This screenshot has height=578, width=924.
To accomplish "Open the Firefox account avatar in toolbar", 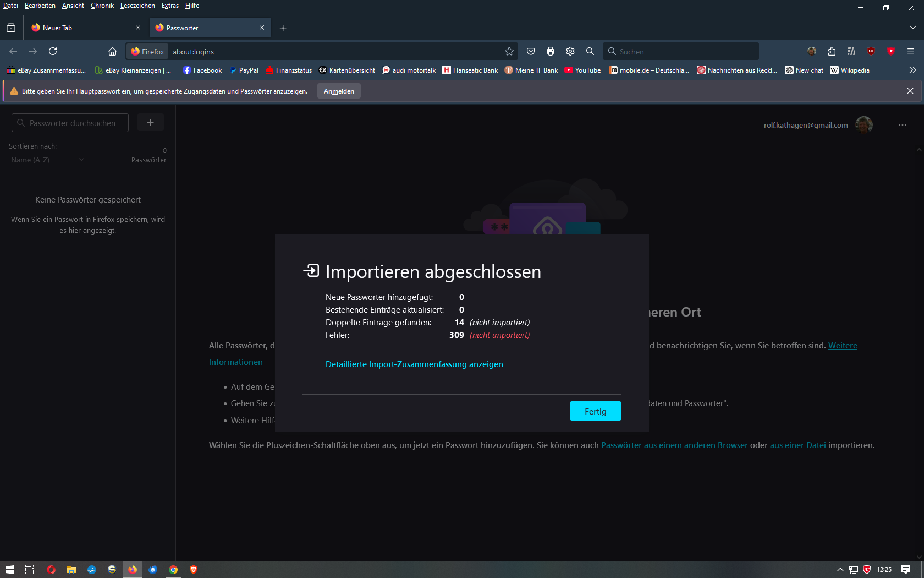I will 812,51.
